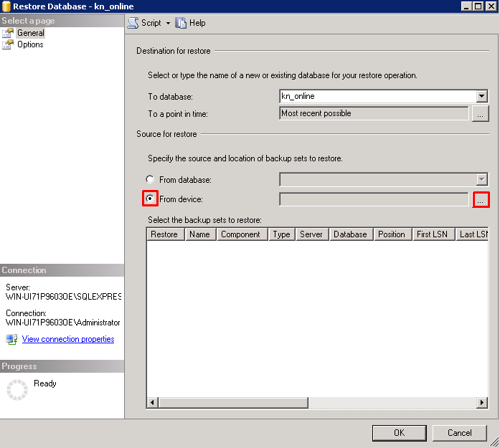
Task: Click the OK button
Action: tap(400, 433)
